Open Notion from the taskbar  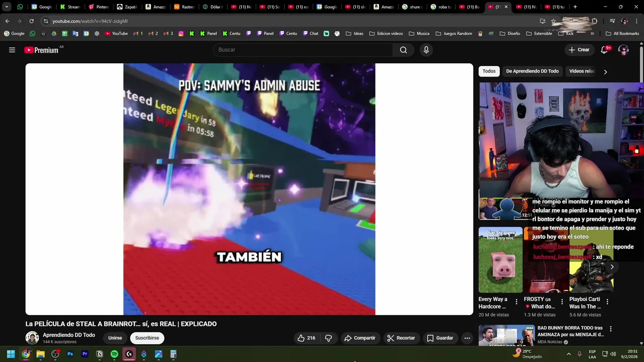click(100, 354)
